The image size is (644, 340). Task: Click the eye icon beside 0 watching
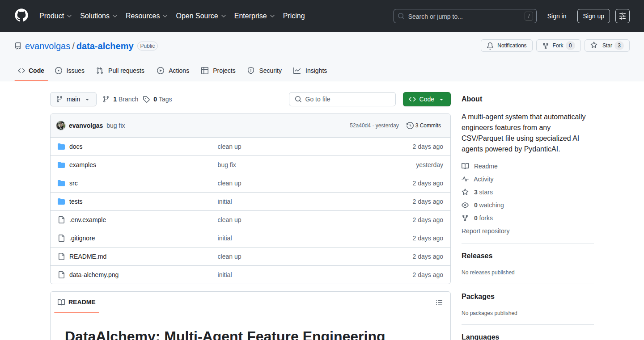coord(465,205)
